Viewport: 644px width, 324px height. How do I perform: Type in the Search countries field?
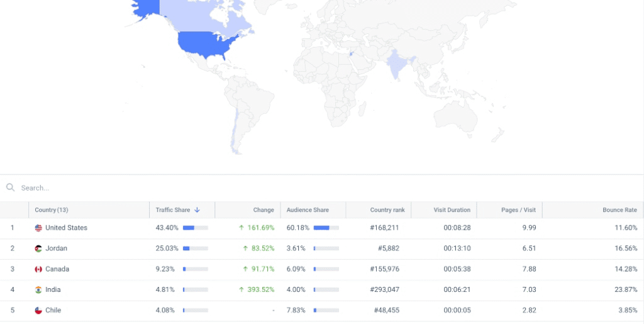(189, 187)
